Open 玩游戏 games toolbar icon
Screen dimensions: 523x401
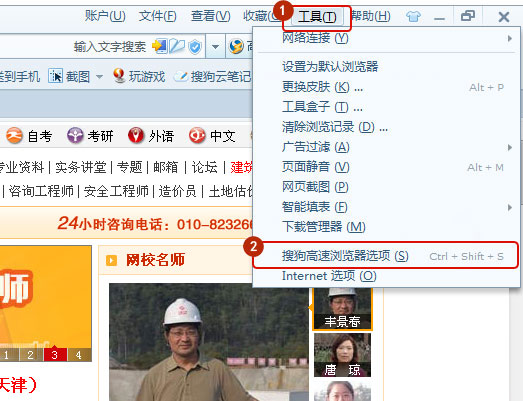coord(119,76)
